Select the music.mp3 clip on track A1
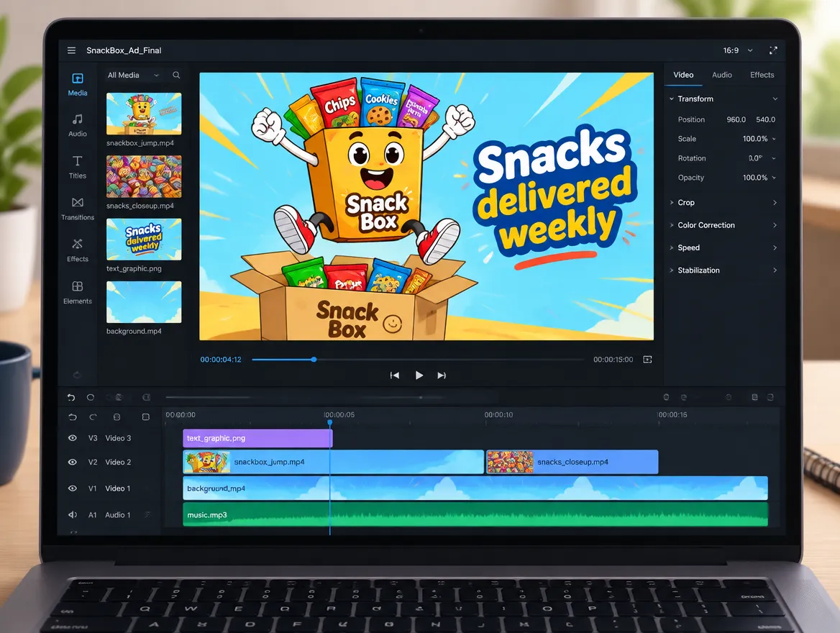 [x=475, y=514]
